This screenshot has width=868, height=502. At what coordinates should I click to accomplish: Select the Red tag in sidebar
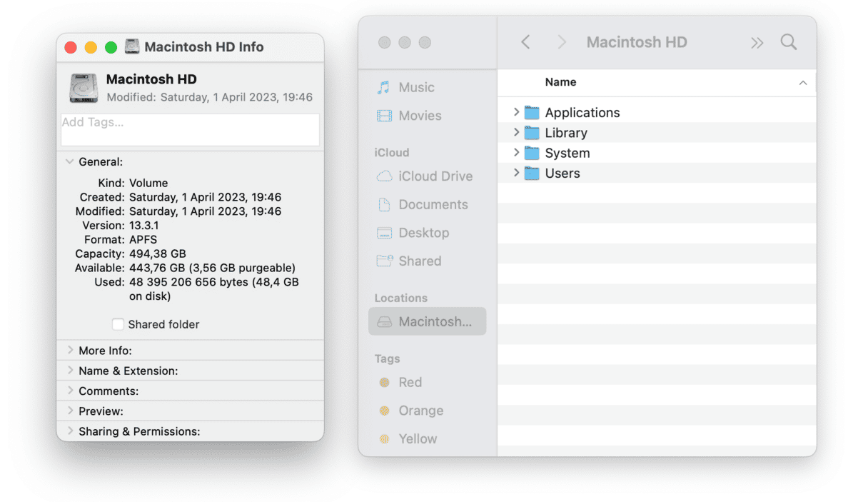click(410, 383)
